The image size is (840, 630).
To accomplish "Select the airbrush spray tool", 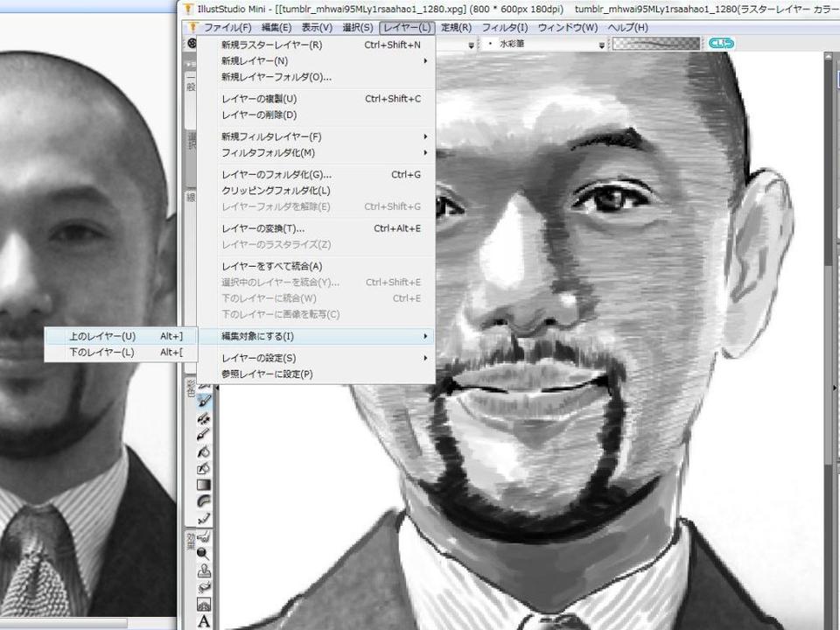I will 204,418.
